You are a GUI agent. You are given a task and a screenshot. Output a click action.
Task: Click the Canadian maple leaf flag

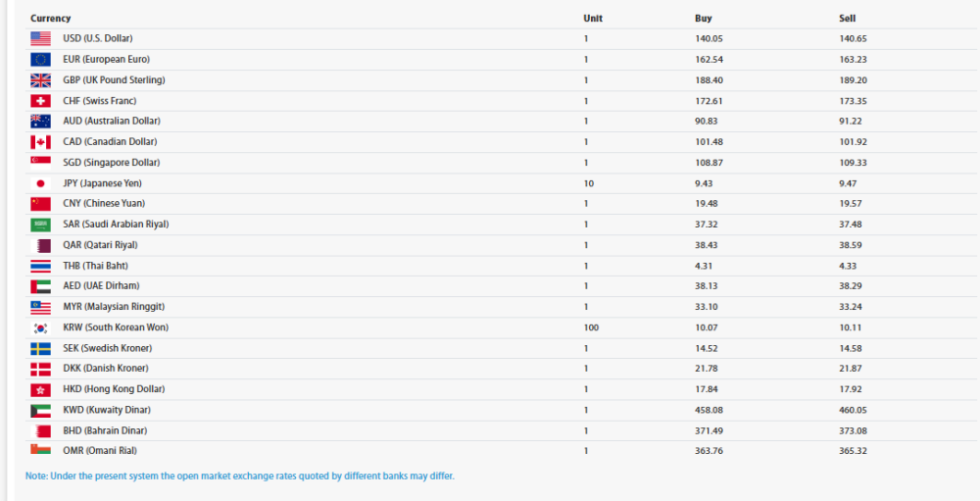point(40,142)
